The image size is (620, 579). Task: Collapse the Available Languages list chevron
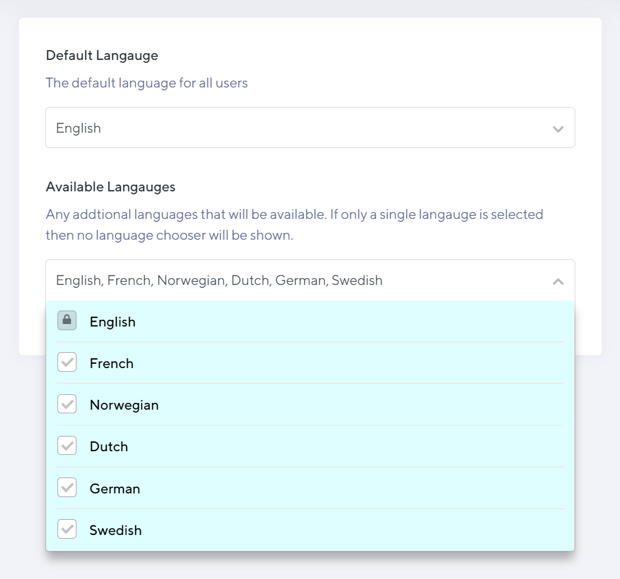pyautogui.click(x=558, y=282)
